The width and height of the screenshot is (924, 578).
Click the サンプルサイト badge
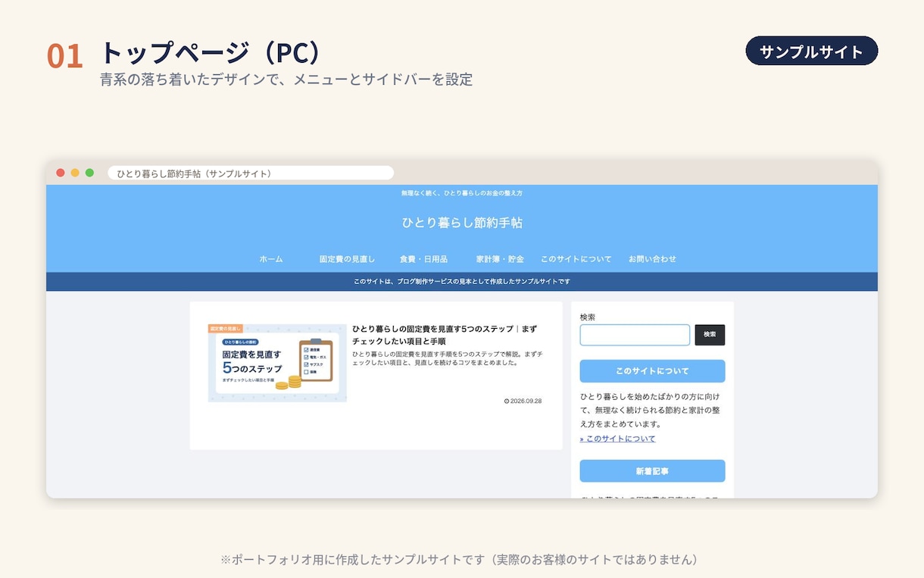(812, 52)
